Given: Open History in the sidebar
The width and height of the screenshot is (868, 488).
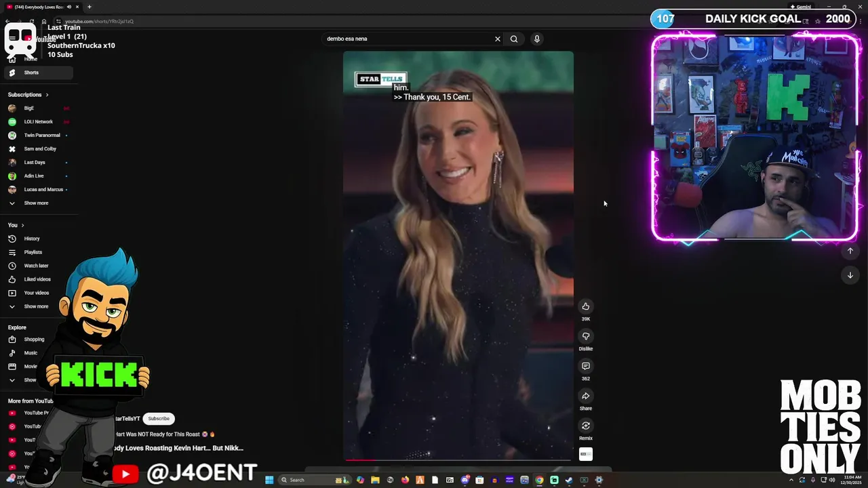Looking at the screenshot, I should point(38,239).
